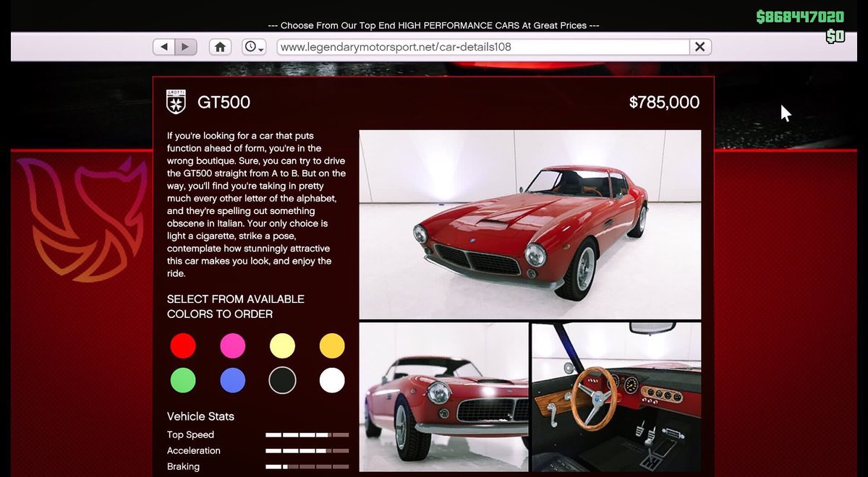Select the pink color swatch
Screen dimensions: 868x477
tap(233, 346)
